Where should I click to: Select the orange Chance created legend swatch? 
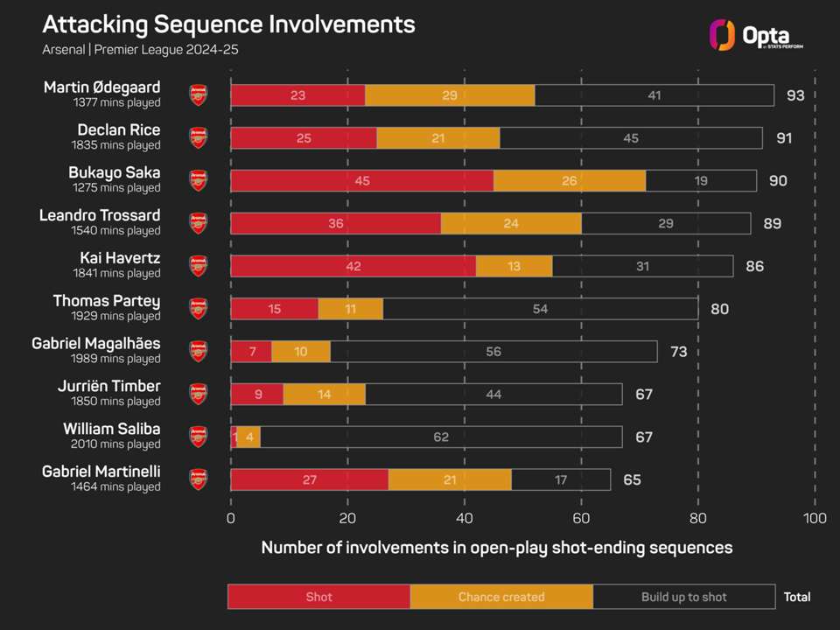coord(501,597)
